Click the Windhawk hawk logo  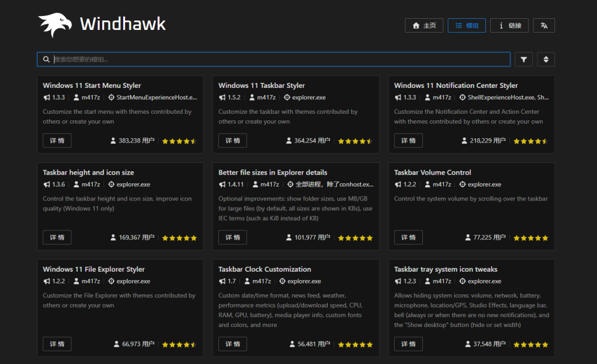55,25
